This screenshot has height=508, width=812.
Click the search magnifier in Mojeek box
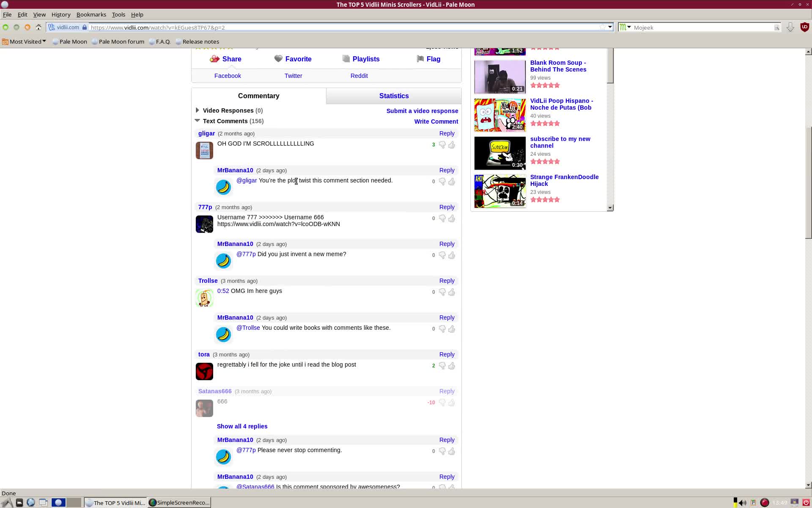pos(777,28)
